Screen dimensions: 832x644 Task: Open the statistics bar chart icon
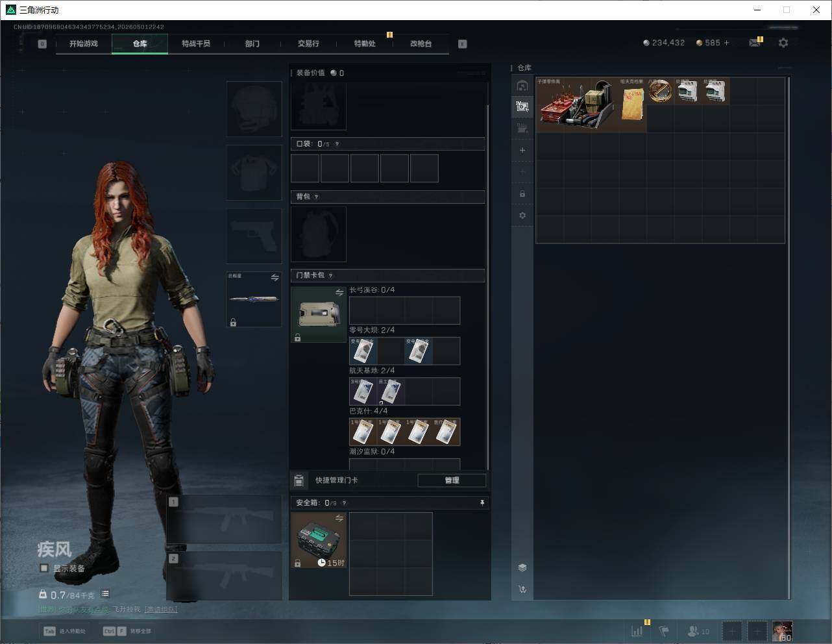pos(637,630)
